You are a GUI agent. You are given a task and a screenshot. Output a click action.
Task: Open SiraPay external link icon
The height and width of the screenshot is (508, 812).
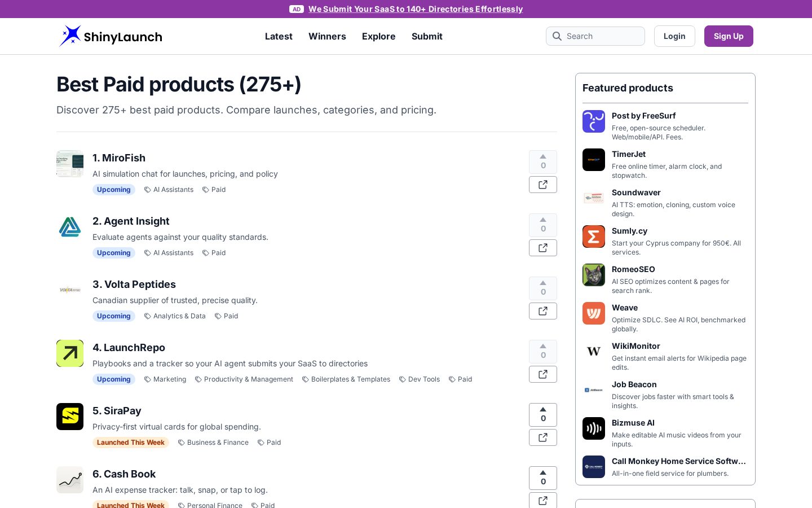click(543, 437)
